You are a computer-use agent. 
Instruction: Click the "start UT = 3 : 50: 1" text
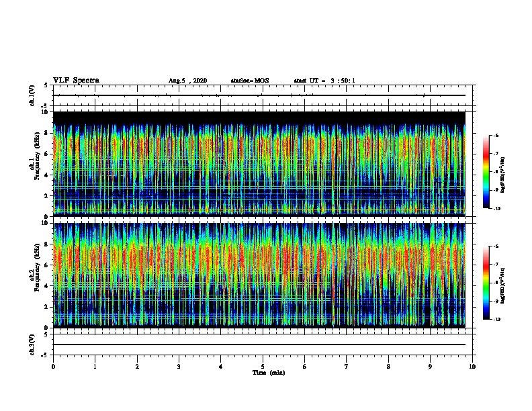tap(324, 81)
